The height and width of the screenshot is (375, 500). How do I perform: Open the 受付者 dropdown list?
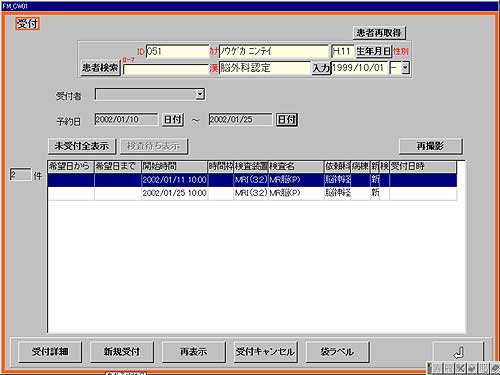point(200,95)
